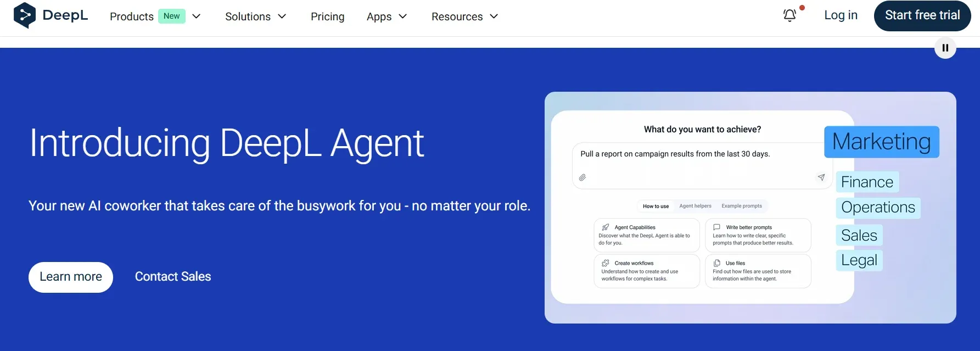Expand the Resources dropdown chevron
The width and height of the screenshot is (980, 351).
494,16
